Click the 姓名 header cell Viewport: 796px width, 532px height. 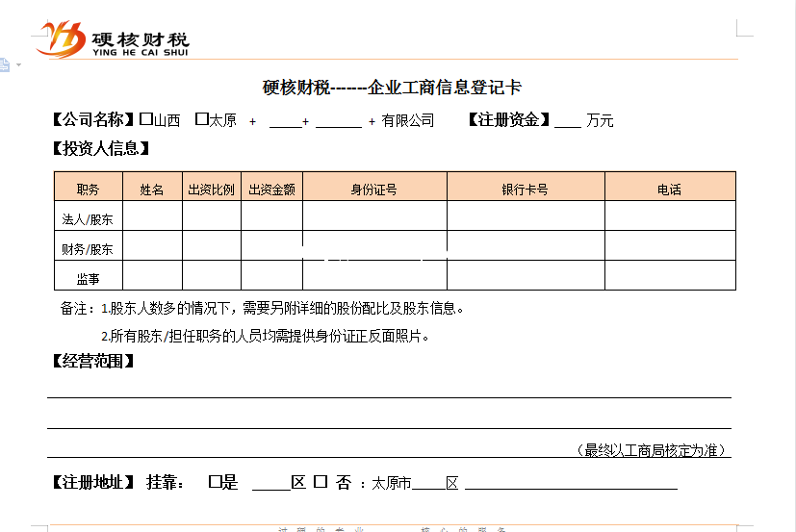(x=152, y=187)
